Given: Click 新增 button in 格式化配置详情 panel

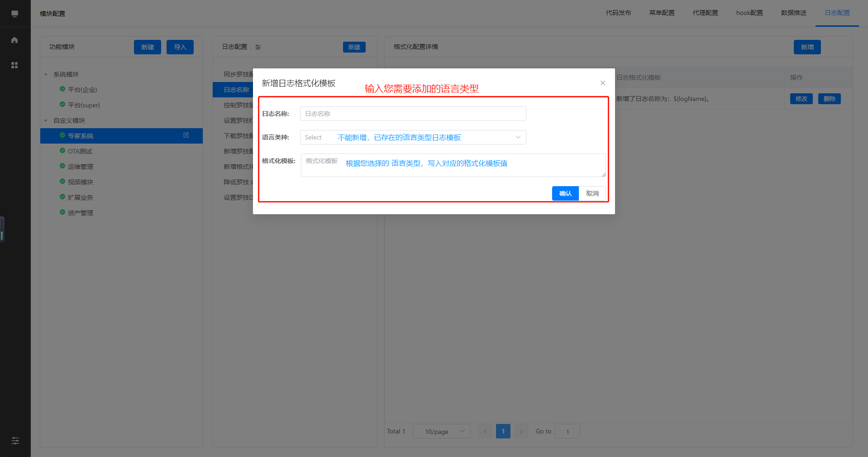Looking at the screenshot, I should click(807, 47).
